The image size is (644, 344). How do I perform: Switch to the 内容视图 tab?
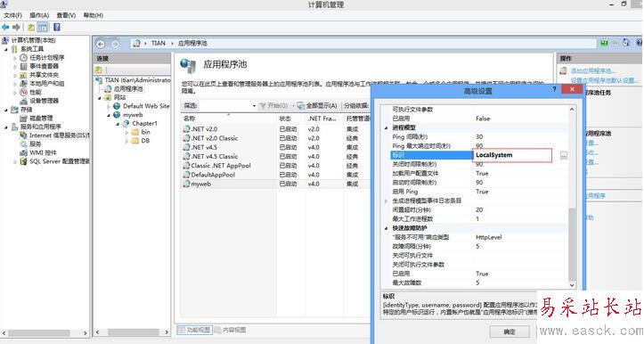(x=230, y=330)
